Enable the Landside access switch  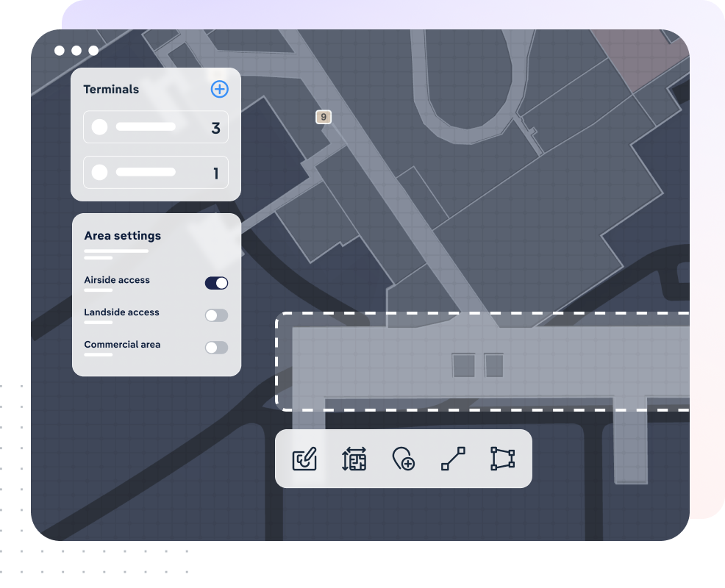[216, 315]
